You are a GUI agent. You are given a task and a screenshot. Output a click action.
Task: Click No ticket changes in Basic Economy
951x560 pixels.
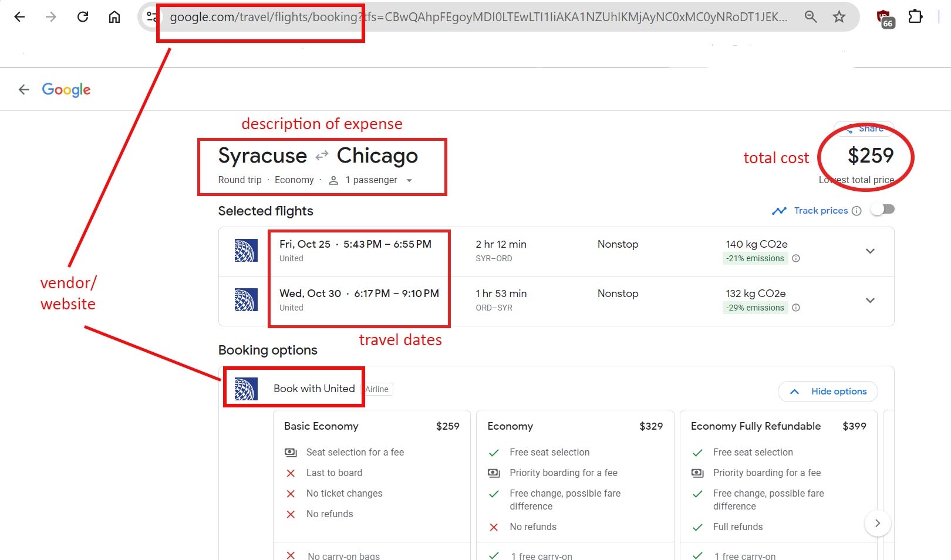tap(344, 493)
